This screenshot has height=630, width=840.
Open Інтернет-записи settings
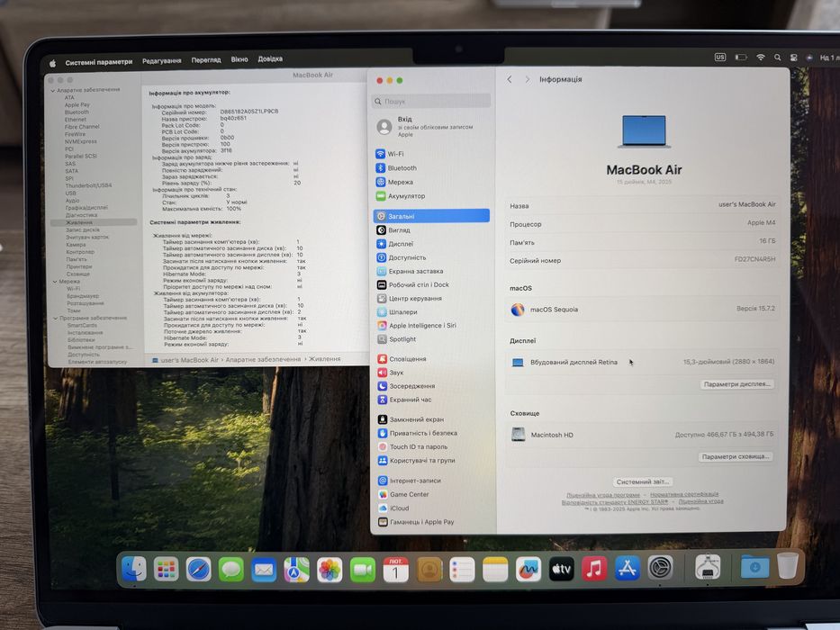click(410, 481)
